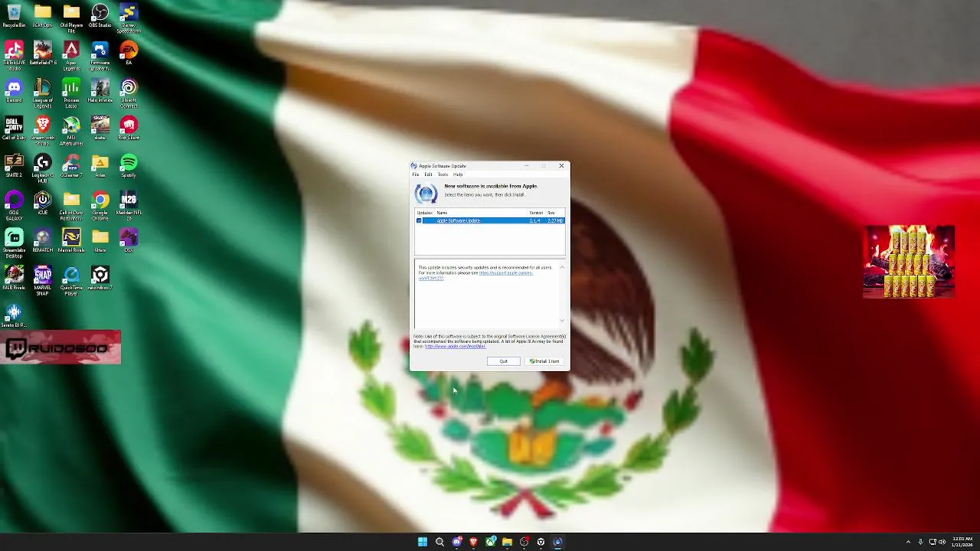
Task: Select the CCleaner 7 desktop icon
Action: [71, 166]
